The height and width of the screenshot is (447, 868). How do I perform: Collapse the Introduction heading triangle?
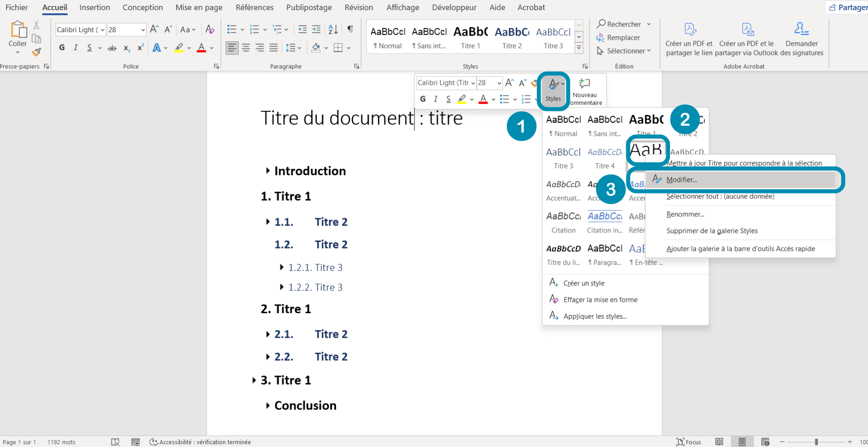tap(268, 171)
